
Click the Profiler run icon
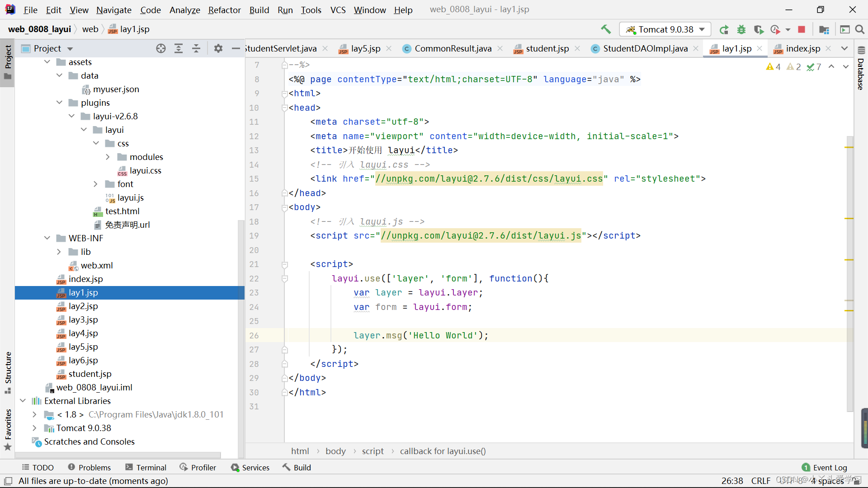(x=775, y=29)
